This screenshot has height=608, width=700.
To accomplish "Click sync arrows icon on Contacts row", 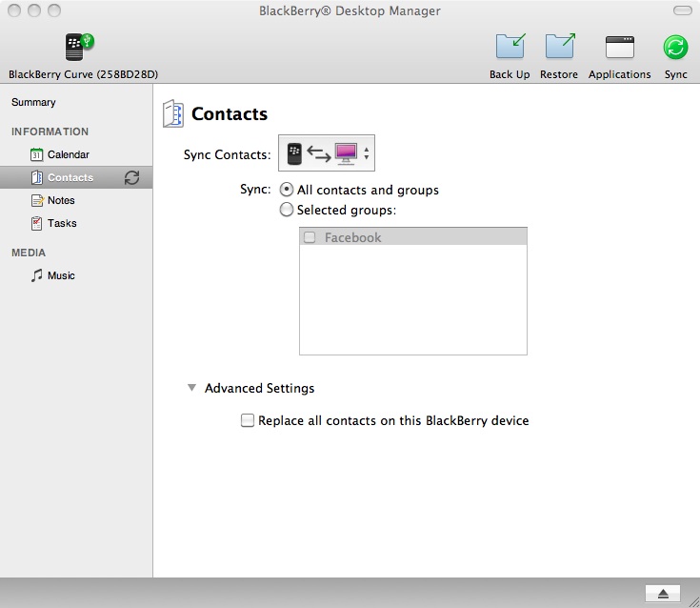I will coord(131,178).
